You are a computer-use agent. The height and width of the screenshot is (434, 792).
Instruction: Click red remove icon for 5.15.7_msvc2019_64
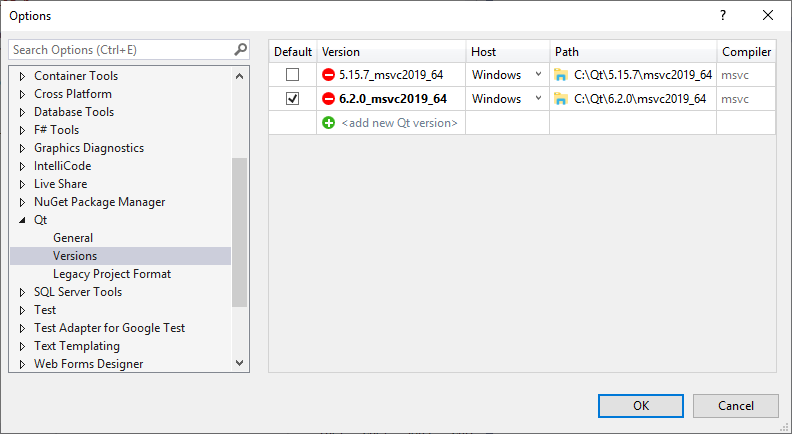[329, 75]
